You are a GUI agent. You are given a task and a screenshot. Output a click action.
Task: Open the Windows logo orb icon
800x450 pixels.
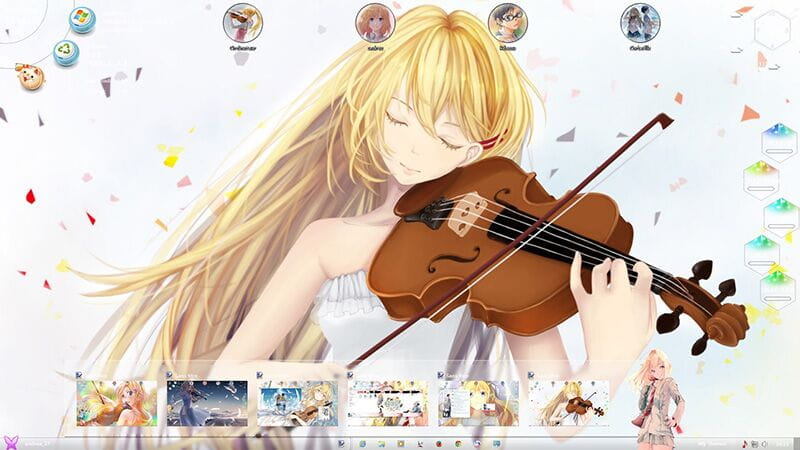pos(82,19)
